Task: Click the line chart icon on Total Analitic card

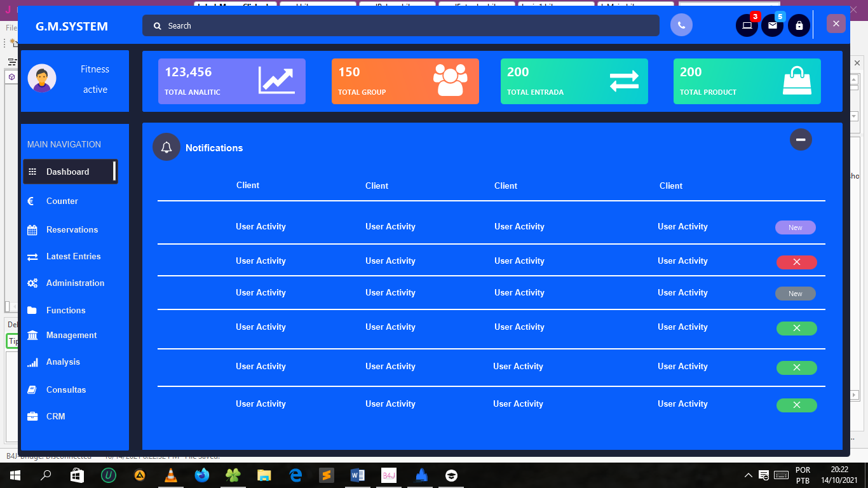Action: click(276, 80)
